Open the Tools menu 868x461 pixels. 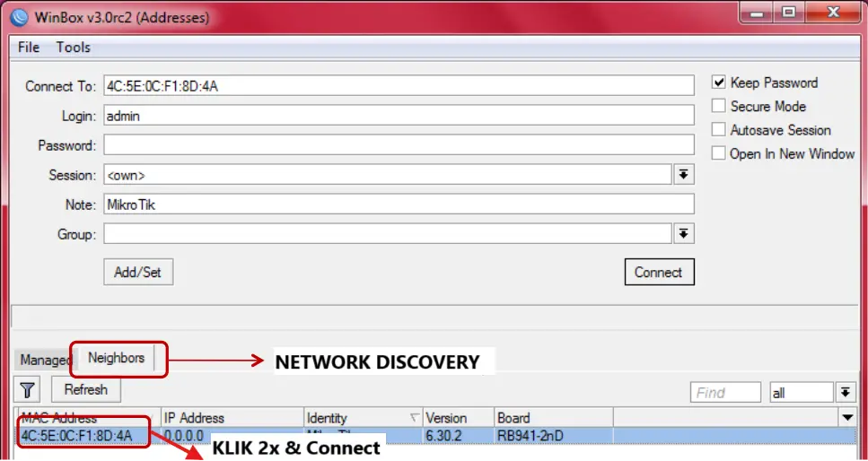click(74, 48)
